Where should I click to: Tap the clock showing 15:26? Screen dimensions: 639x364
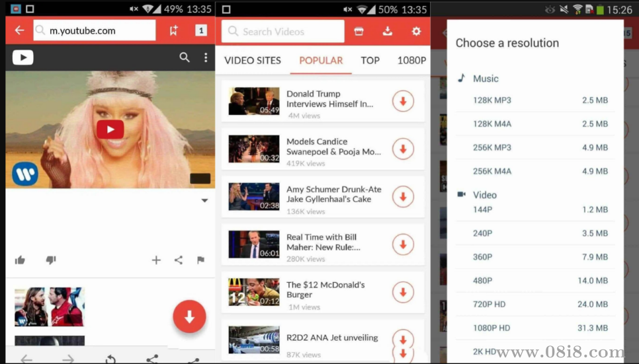point(619,10)
